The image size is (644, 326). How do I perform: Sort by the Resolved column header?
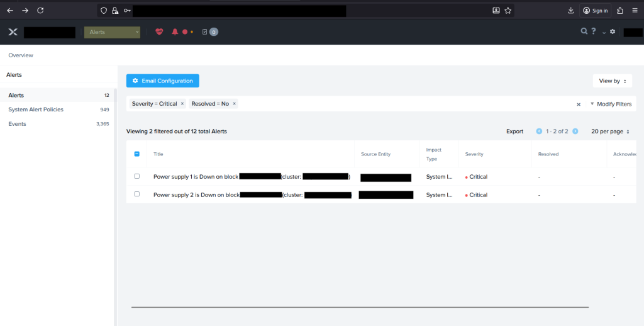548,154
